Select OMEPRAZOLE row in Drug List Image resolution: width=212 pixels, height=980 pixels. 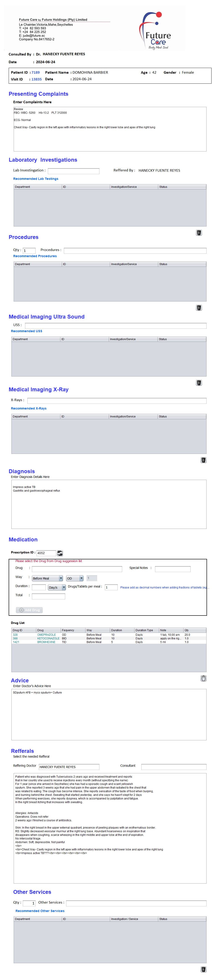[46, 635]
